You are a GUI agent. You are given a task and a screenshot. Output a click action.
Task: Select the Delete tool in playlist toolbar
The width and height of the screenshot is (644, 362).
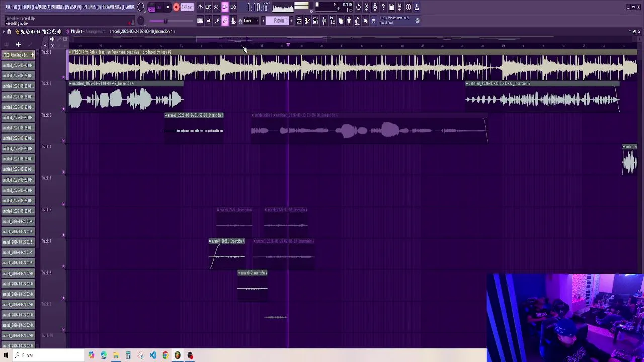(x=28, y=31)
